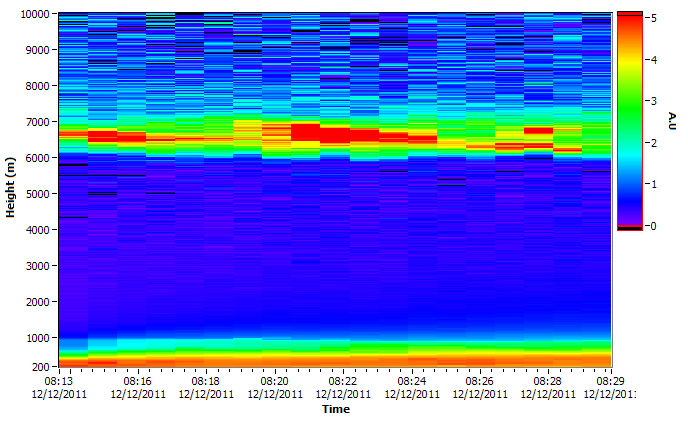Image resolution: width=688 pixels, height=431 pixels.
Task: Click the black bar at 5000 m height
Action: click(x=102, y=193)
